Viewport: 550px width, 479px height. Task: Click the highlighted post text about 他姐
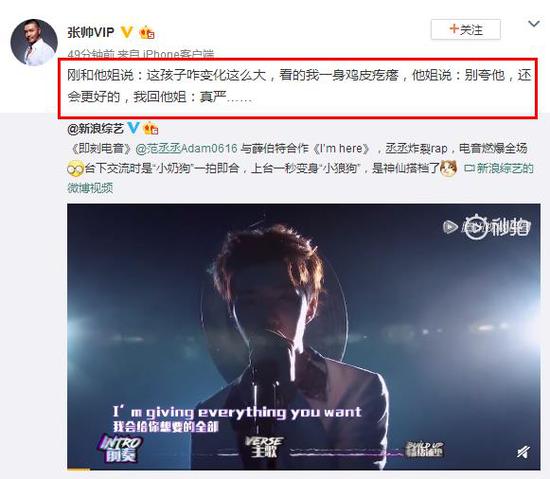pyautogui.click(x=298, y=86)
